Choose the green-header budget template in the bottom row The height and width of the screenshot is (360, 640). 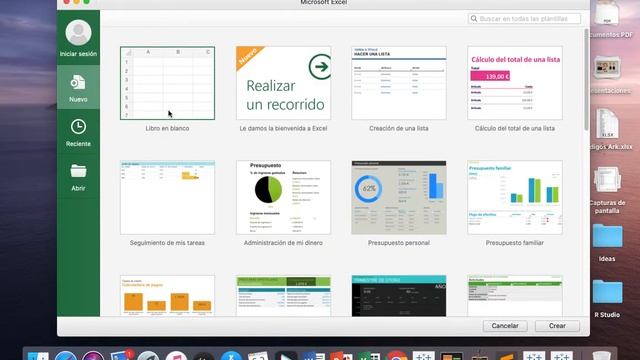pos(283,296)
